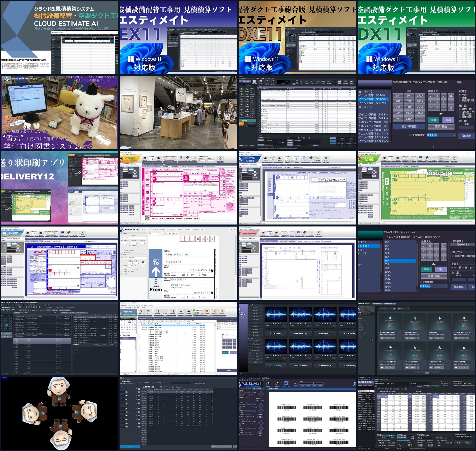
Task: Open the … more menu on 物流倉庫作業マニュアル card
Action: (x=393, y=338)
